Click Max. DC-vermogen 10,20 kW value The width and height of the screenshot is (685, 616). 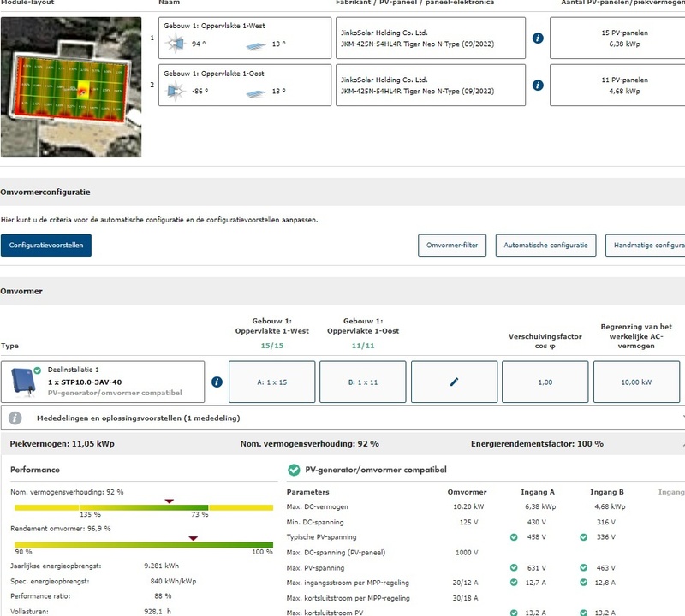[x=468, y=506]
